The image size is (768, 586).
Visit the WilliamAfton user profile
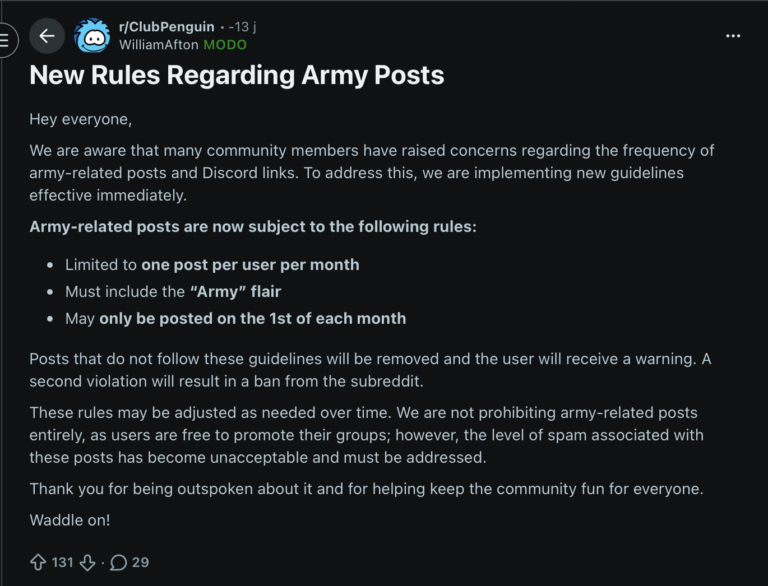(x=158, y=45)
